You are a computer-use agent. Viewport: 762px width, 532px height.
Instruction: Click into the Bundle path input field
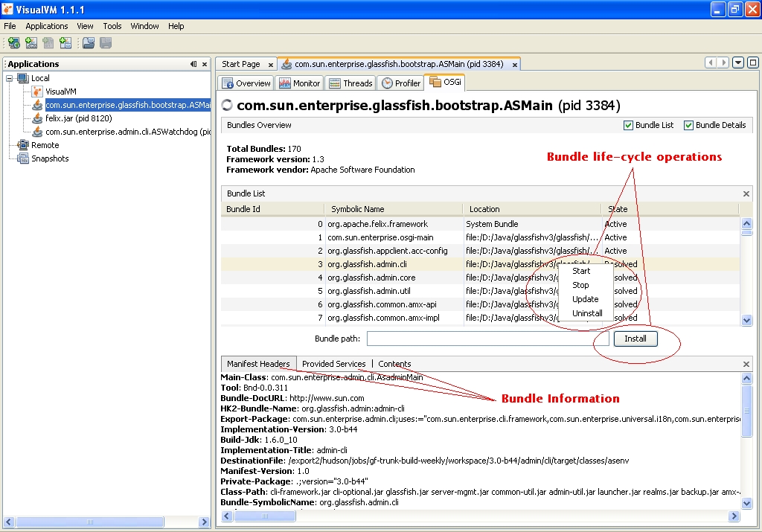pyautogui.click(x=488, y=339)
